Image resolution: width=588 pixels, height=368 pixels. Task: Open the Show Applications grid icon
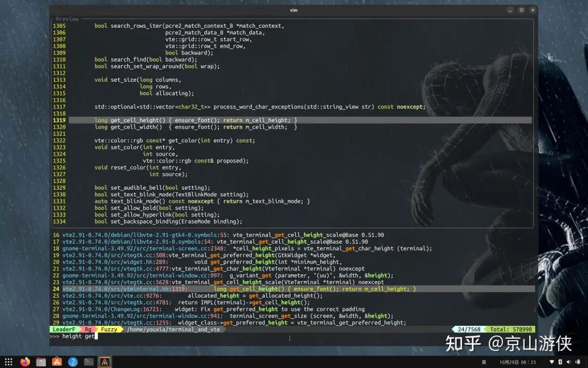pos(8,361)
